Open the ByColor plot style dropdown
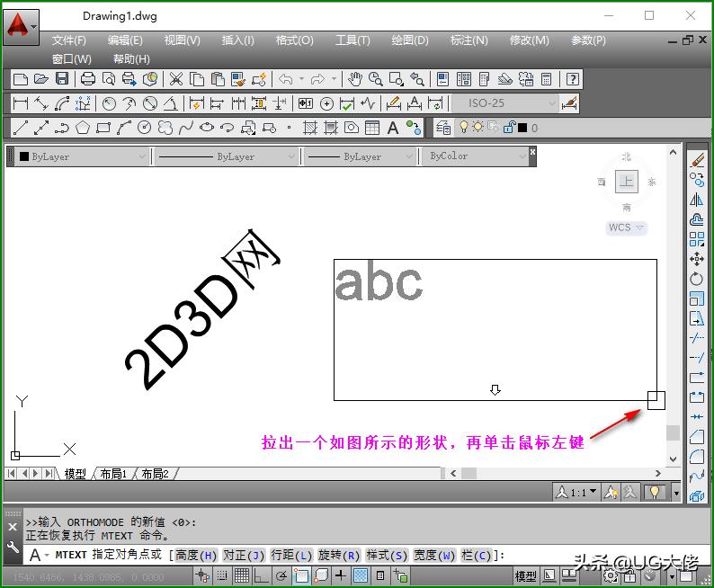714x588 pixels. [475, 156]
